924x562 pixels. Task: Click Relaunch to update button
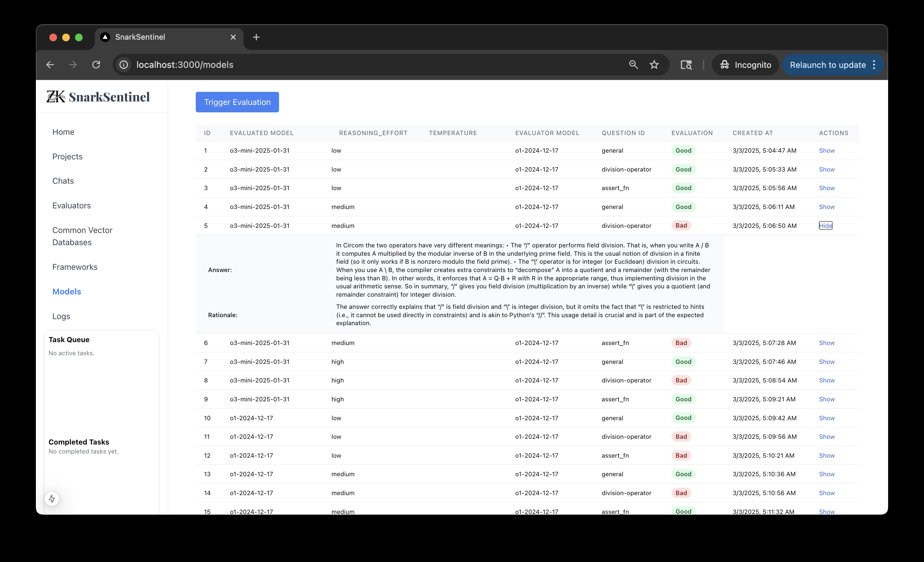point(827,65)
